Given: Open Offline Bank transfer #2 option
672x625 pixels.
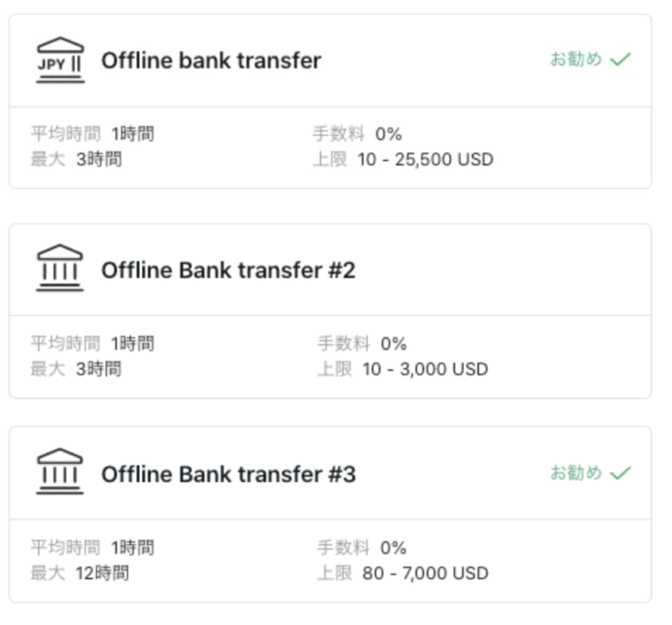Looking at the screenshot, I should coord(228,270).
